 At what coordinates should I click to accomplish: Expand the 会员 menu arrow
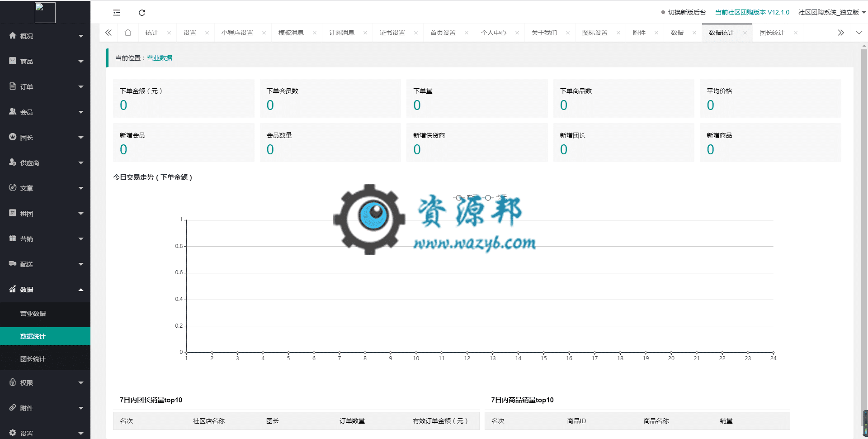click(81, 112)
